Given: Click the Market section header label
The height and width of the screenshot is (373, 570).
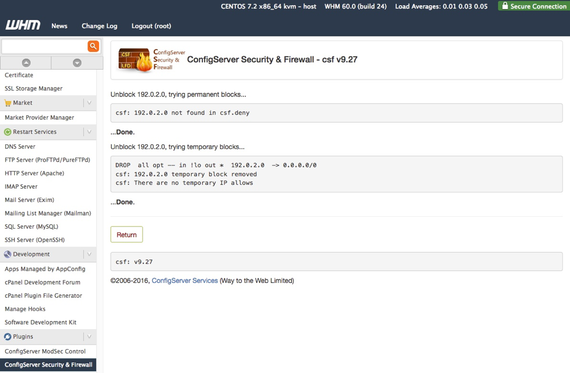Looking at the screenshot, I should point(23,103).
